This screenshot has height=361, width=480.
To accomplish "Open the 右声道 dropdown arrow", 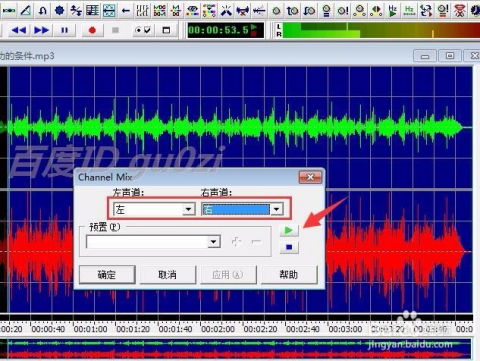I will pos(276,209).
